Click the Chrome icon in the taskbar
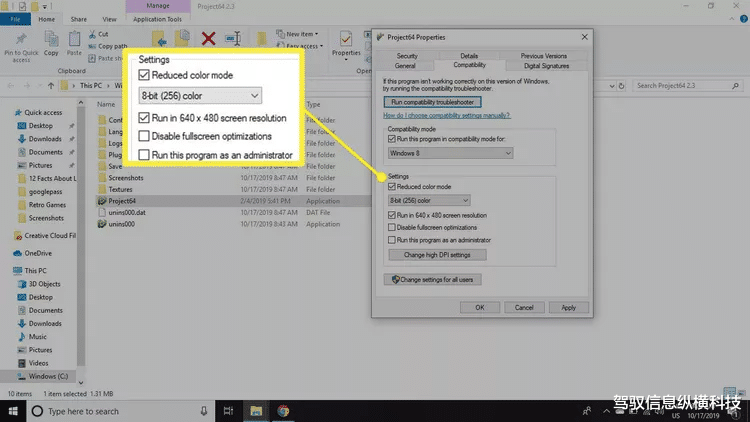This screenshot has height=422, width=750. [x=283, y=411]
